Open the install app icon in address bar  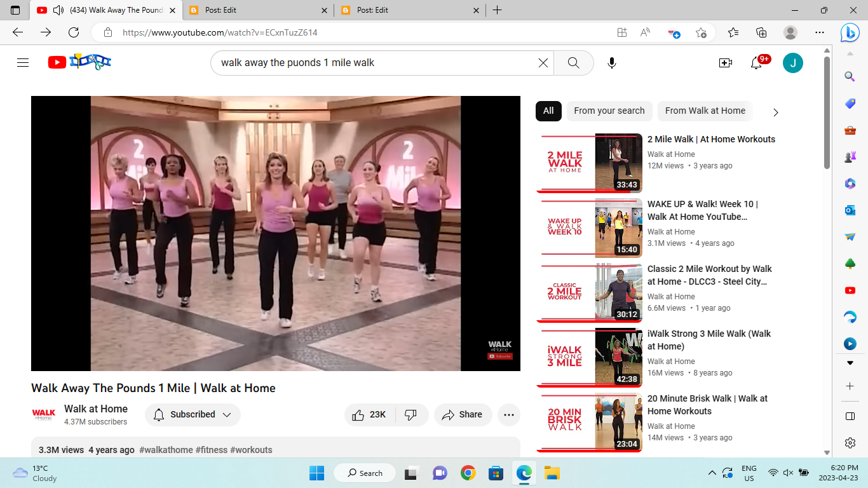pos(621,32)
